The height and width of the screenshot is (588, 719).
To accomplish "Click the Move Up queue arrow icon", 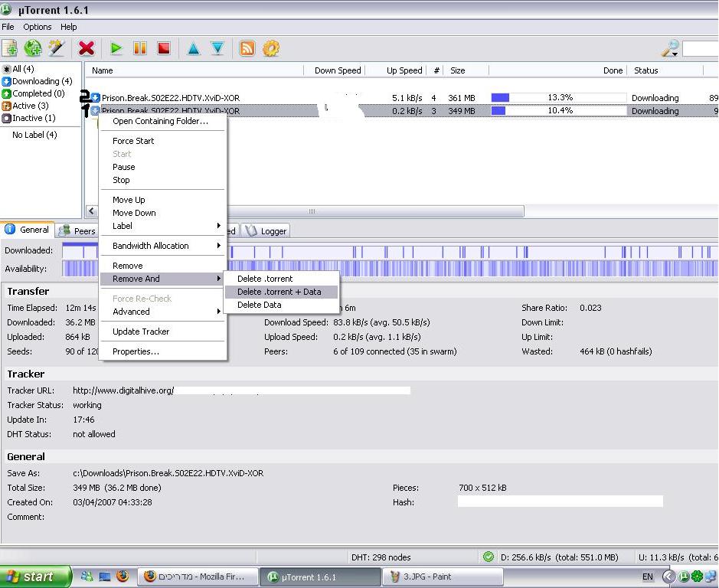I will (x=194, y=48).
